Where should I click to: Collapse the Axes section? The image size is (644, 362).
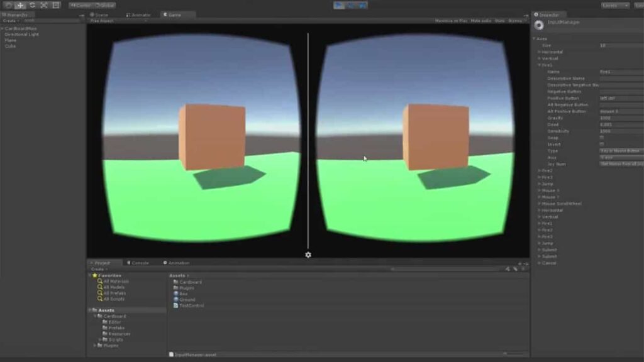[x=535, y=38]
